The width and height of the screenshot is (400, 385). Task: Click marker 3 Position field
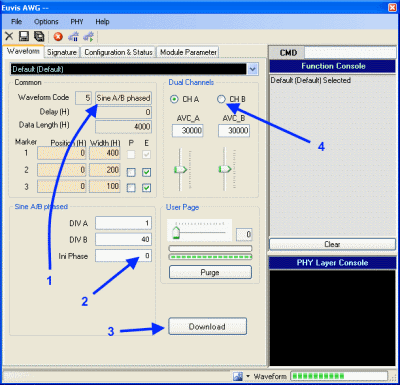pos(62,186)
